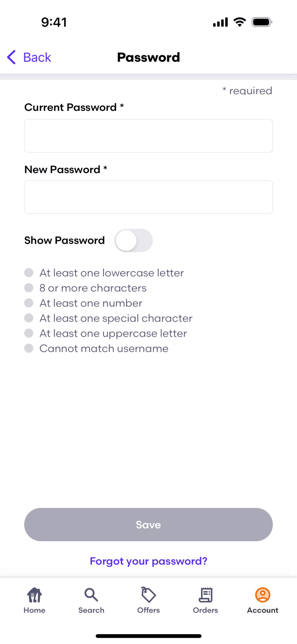Select the lowercase letter requirement indicator
This screenshot has height=644, width=297.
tap(29, 273)
